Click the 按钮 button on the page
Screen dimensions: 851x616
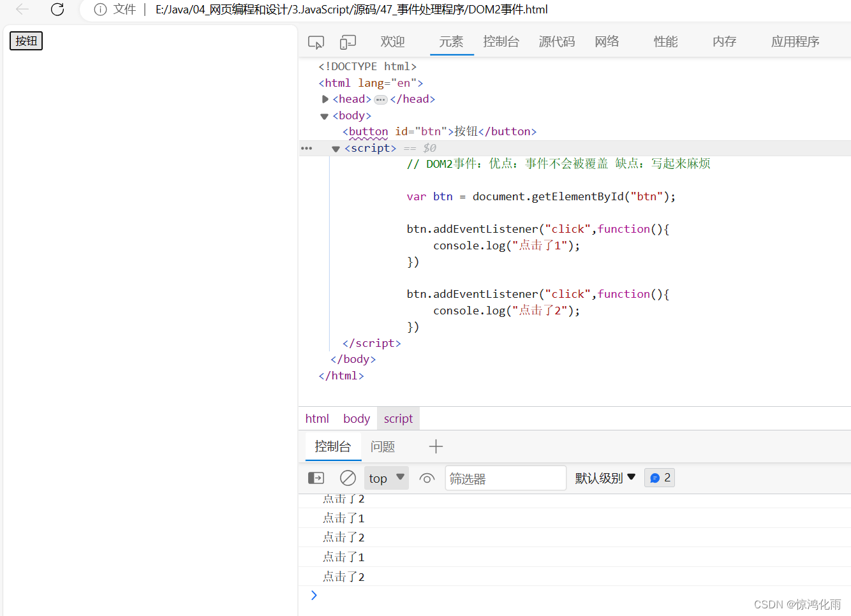(x=26, y=41)
